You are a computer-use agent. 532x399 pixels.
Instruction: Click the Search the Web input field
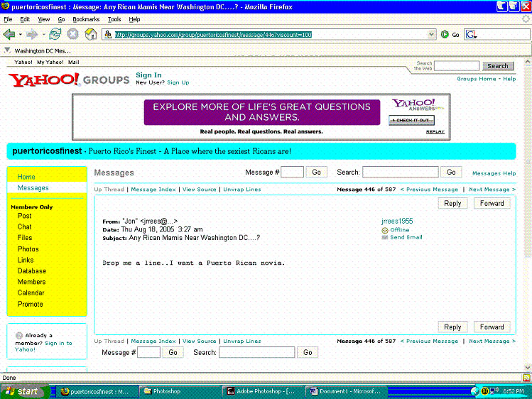[x=457, y=66]
